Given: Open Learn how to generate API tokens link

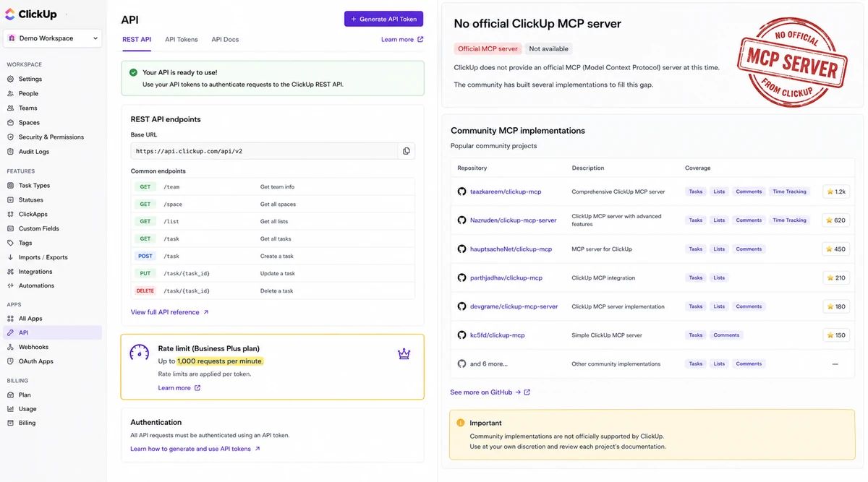Looking at the screenshot, I should (x=195, y=449).
